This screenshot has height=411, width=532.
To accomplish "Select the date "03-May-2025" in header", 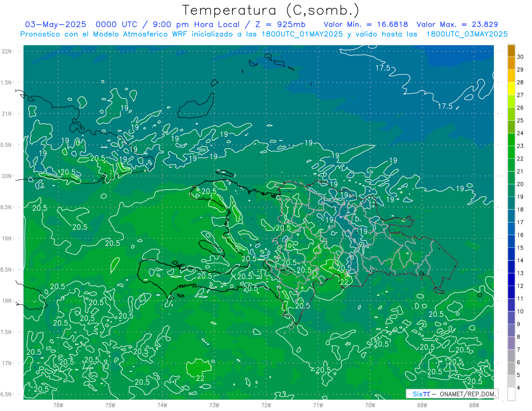I will click(x=55, y=24).
